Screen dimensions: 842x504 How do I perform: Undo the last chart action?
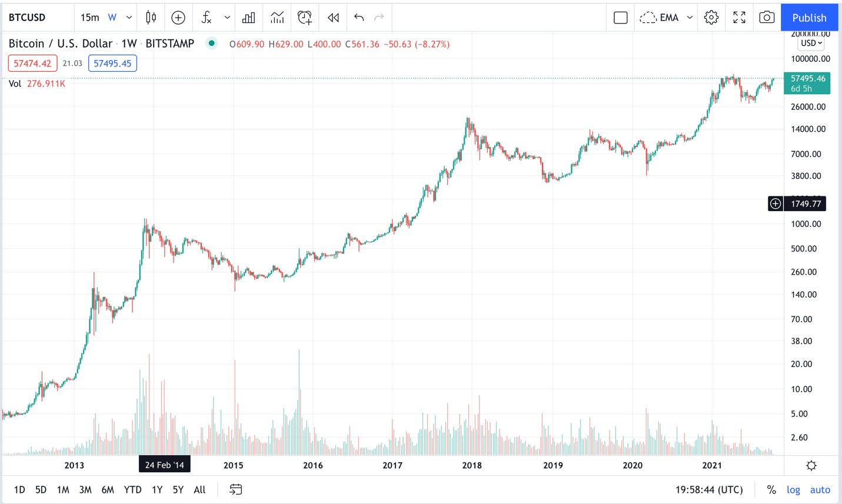pos(359,18)
